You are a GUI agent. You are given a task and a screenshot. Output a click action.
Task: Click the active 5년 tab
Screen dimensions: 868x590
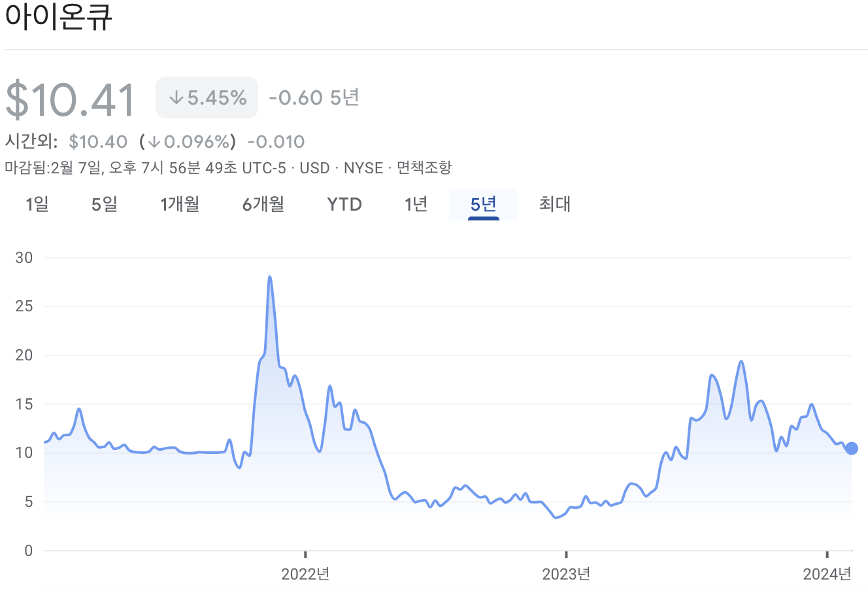[x=482, y=204]
